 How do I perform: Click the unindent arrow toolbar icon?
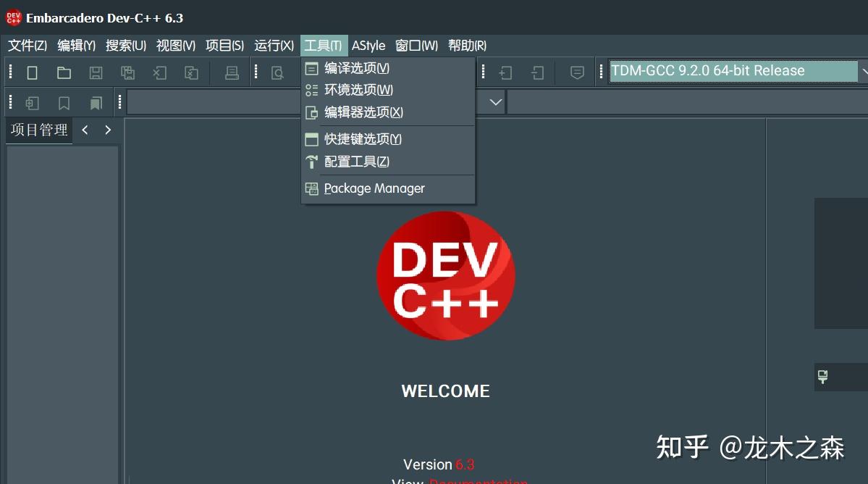537,72
